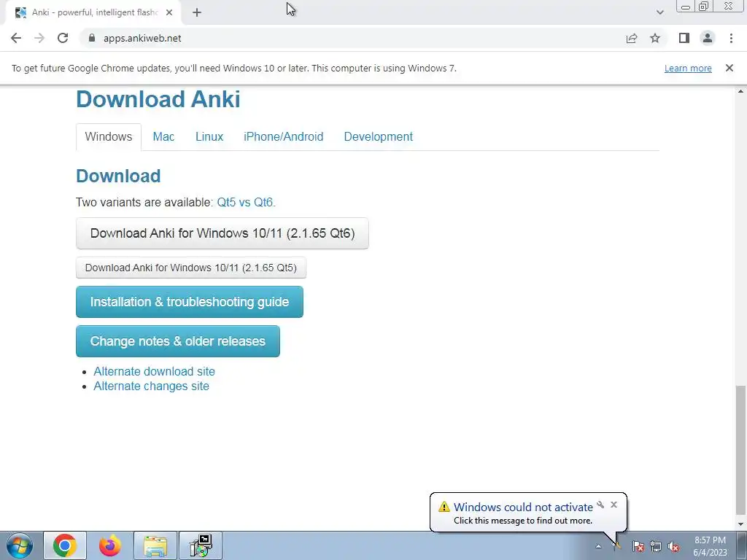Click the scrollbar down arrow

[740, 524]
